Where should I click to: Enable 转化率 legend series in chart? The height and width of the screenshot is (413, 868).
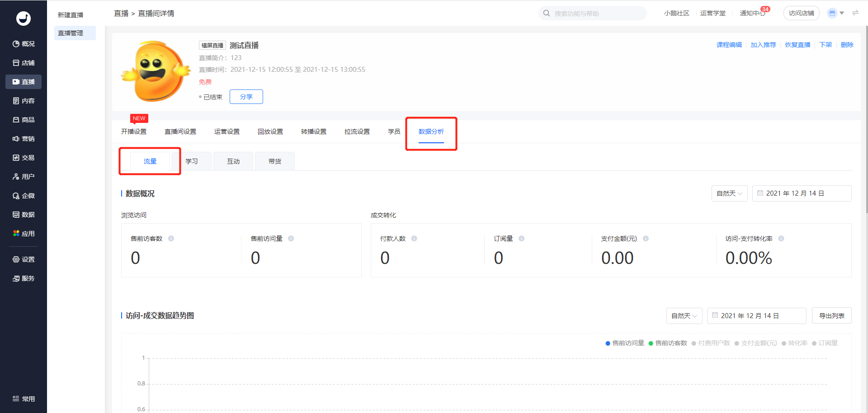tap(794, 343)
